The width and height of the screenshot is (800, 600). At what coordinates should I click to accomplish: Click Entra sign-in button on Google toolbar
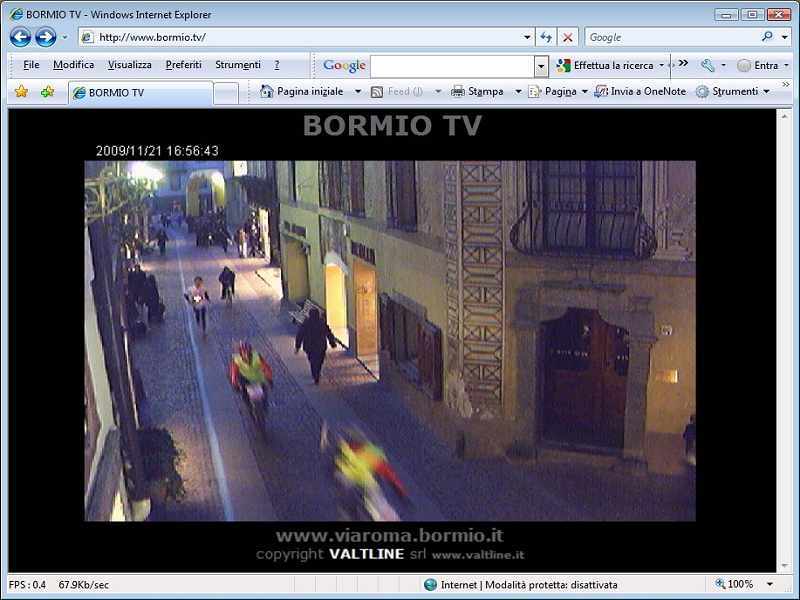click(x=758, y=65)
